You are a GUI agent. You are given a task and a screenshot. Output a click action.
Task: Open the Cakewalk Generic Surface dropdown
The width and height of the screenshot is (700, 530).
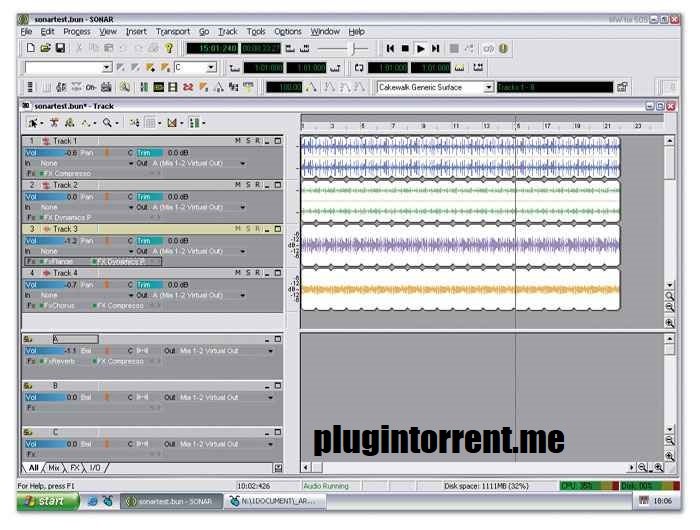(x=489, y=87)
